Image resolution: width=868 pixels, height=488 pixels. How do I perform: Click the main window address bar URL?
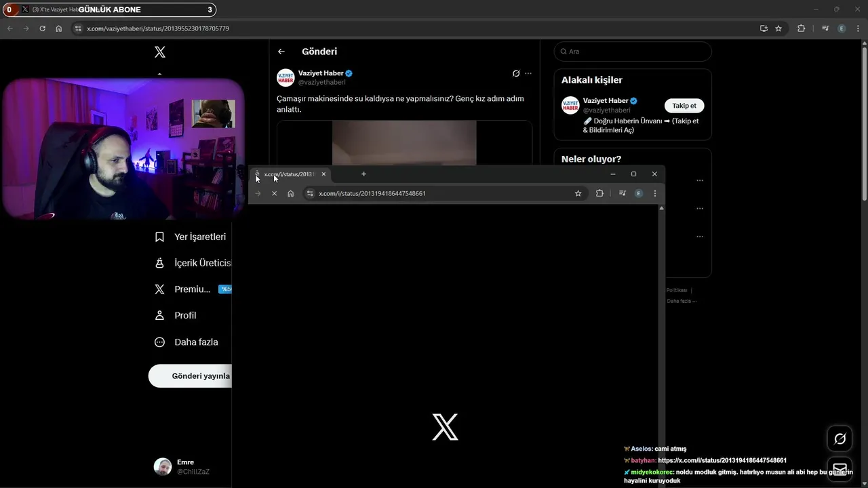[x=158, y=28]
